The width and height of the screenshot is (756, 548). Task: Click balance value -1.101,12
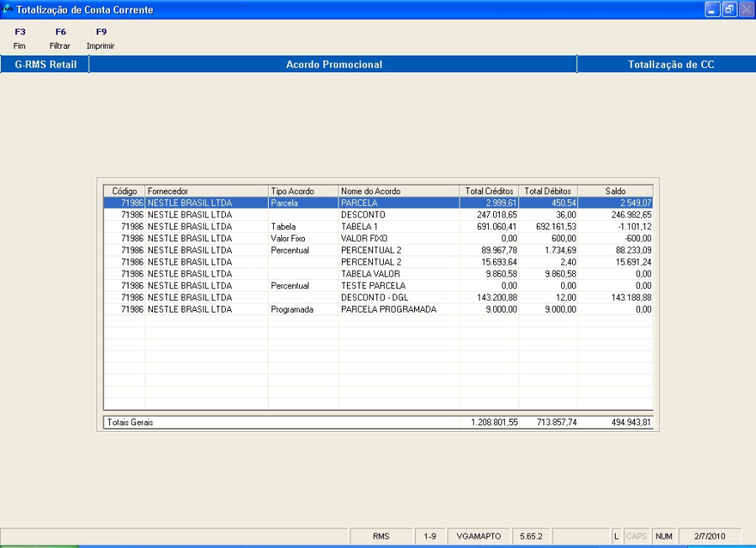coord(634,227)
